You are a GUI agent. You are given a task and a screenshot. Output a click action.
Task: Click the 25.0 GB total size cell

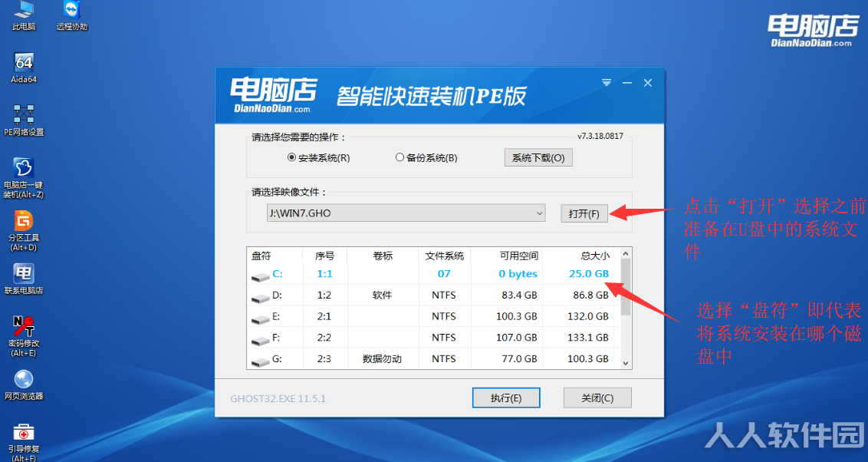tap(589, 274)
